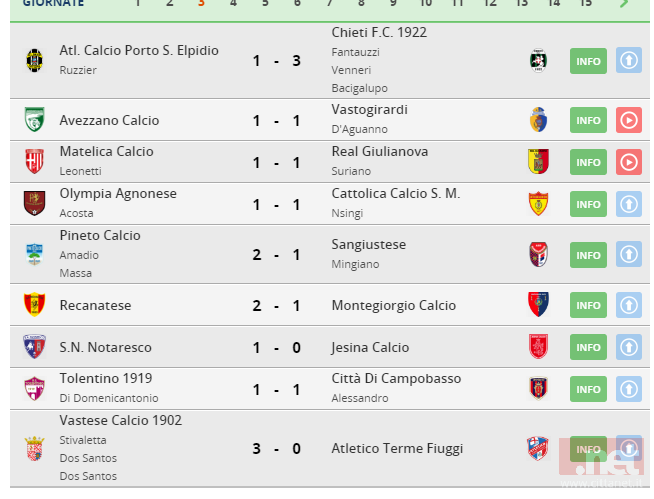Click the Matelica Calcio shield icon

(x=35, y=162)
